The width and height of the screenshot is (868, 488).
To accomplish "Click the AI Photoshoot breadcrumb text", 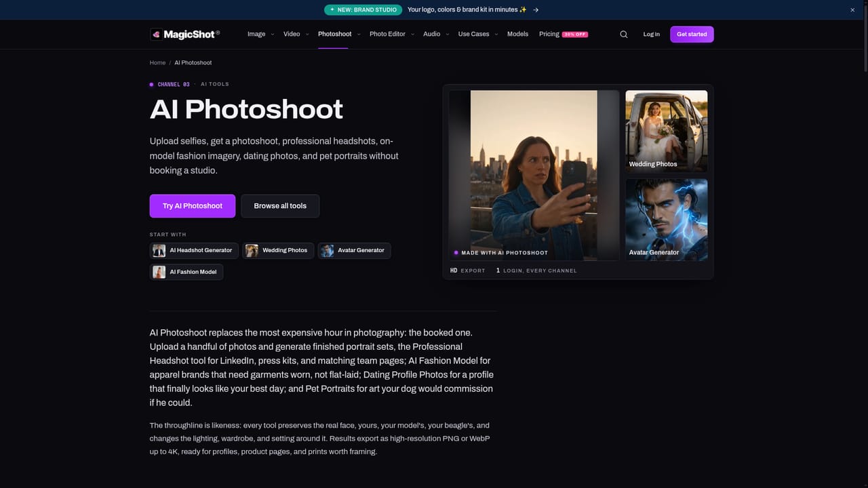I will 193,62.
